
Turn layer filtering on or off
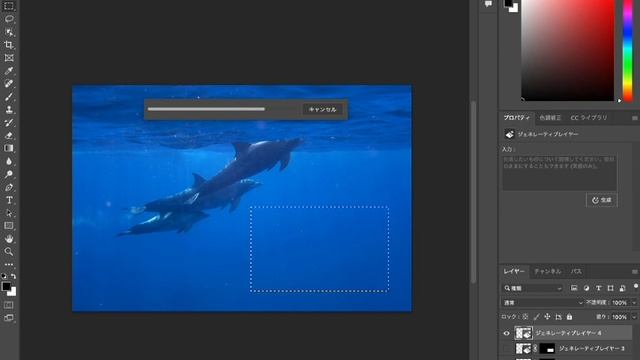pos(636,287)
